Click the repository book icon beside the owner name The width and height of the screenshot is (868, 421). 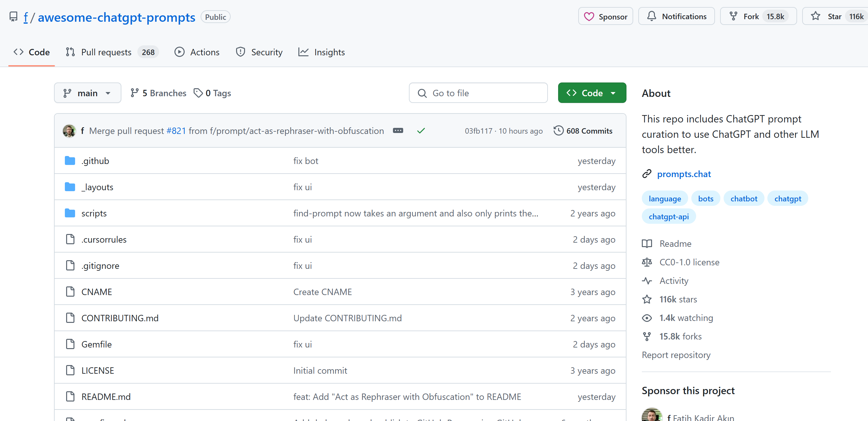[13, 17]
